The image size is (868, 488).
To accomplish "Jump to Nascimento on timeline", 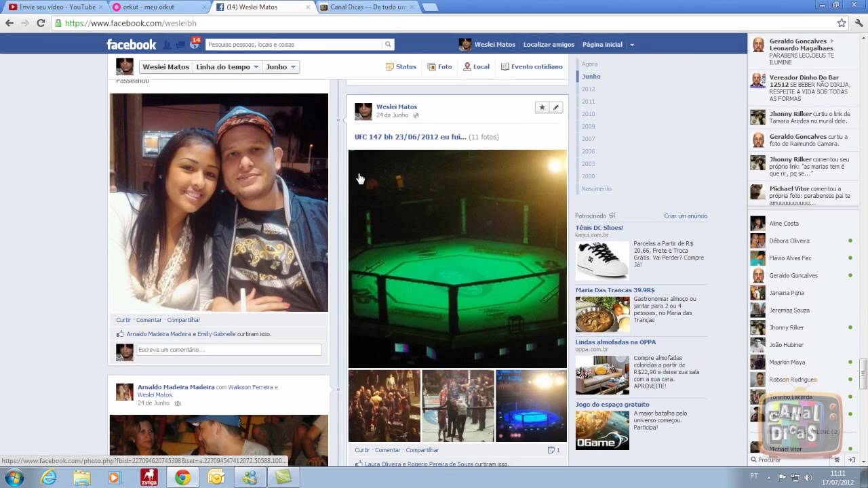I will (596, 188).
